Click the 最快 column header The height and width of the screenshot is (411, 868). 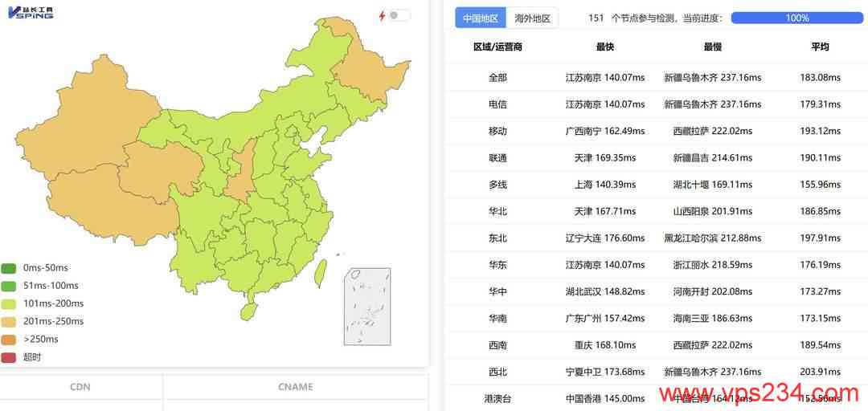[605, 47]
